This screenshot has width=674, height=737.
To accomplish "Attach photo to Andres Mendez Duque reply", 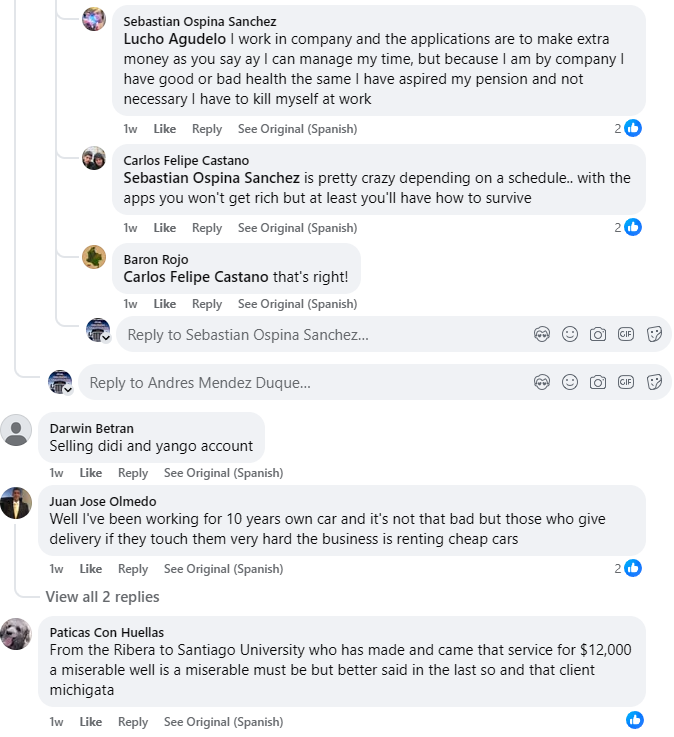I will [597, 382].
